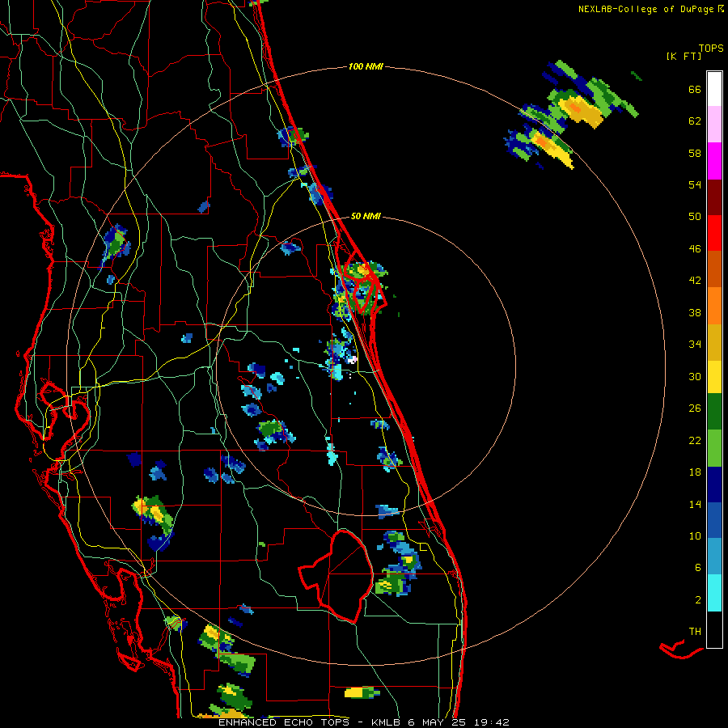Screen dimensions: 728x728
Task: Click the cyan 2 kft legend swatch
Action: tap(714, 593)
